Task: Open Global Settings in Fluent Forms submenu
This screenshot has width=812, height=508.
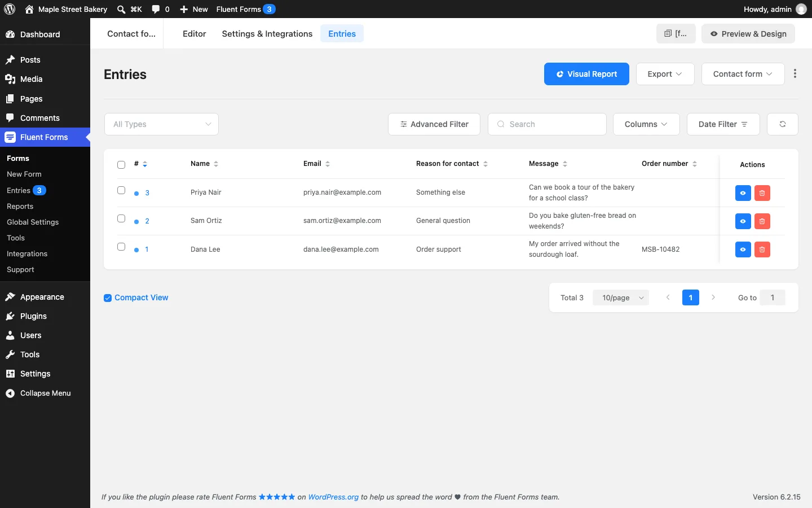Action: click(x=33, y=222)
